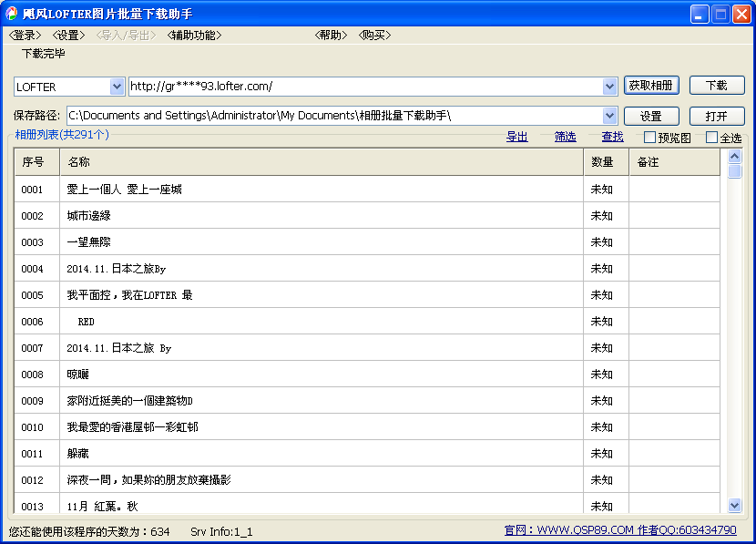
Task: Click the 下载完毕 status text
Action: click(44, 54)
